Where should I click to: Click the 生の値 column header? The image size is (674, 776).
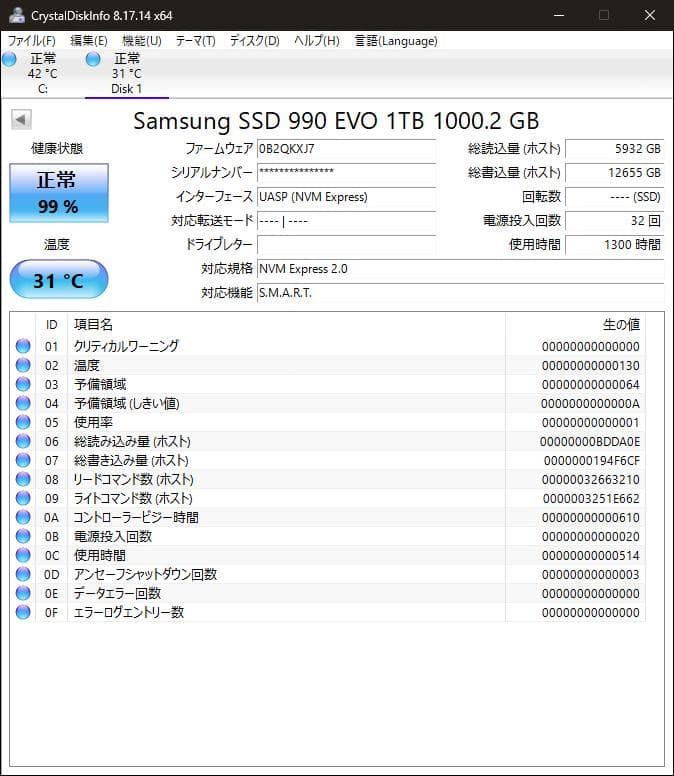(x=575, y=325)
